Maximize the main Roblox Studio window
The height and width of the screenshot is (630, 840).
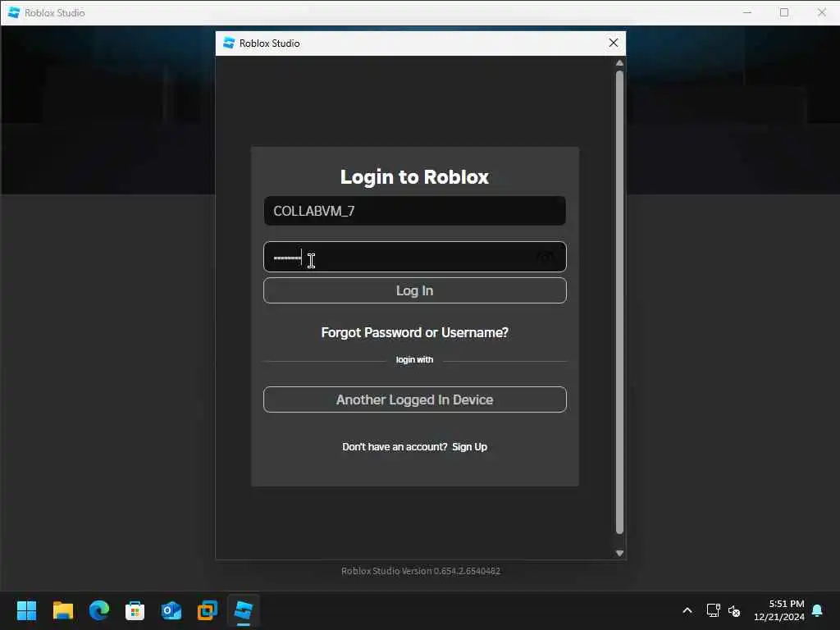(784, 12)
